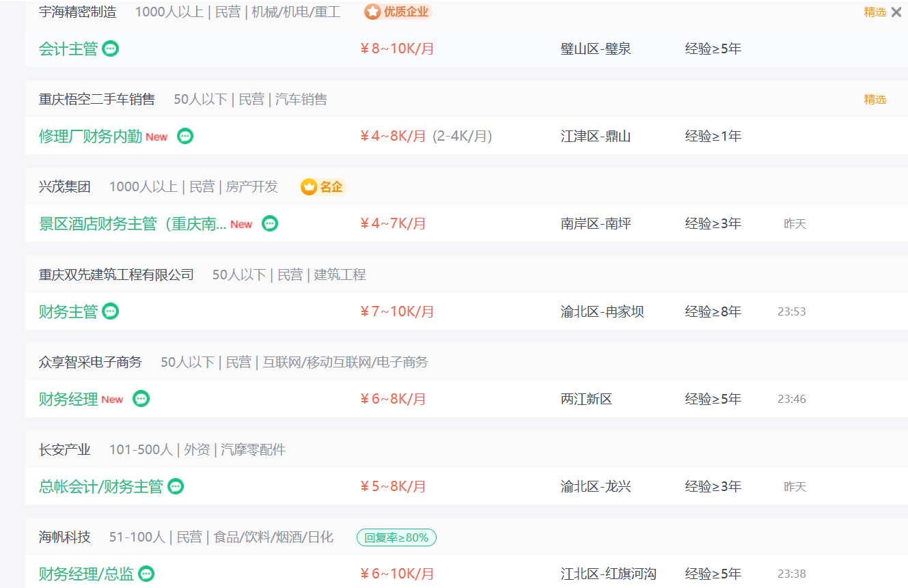
Task: Click the 优质企业 badge
Action: point(398,12)
